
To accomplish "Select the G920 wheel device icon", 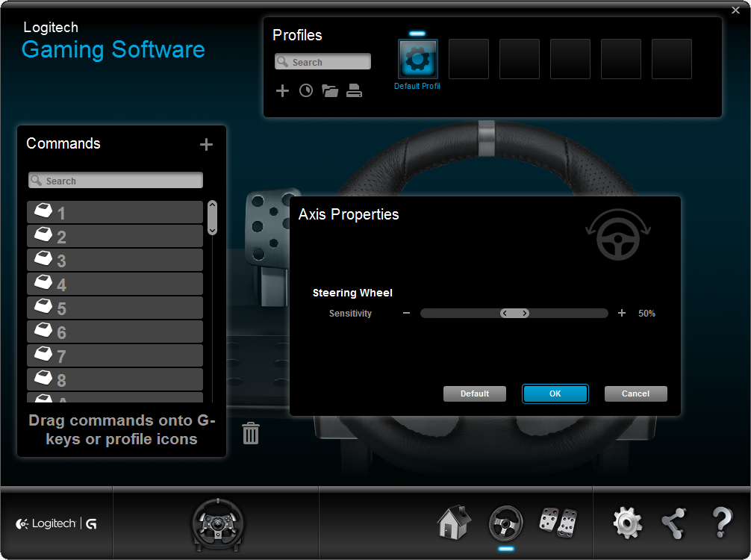I will pos(217,525).
